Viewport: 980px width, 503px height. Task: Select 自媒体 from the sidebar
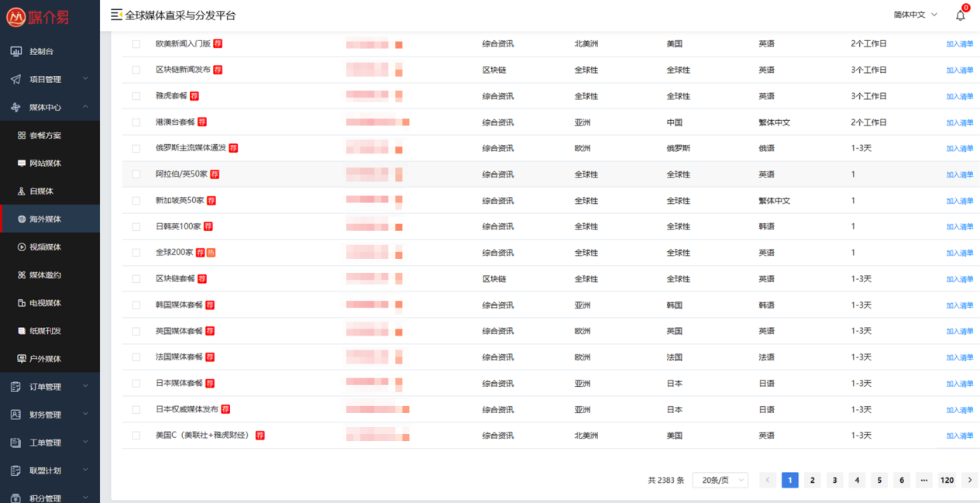point(41,191)
